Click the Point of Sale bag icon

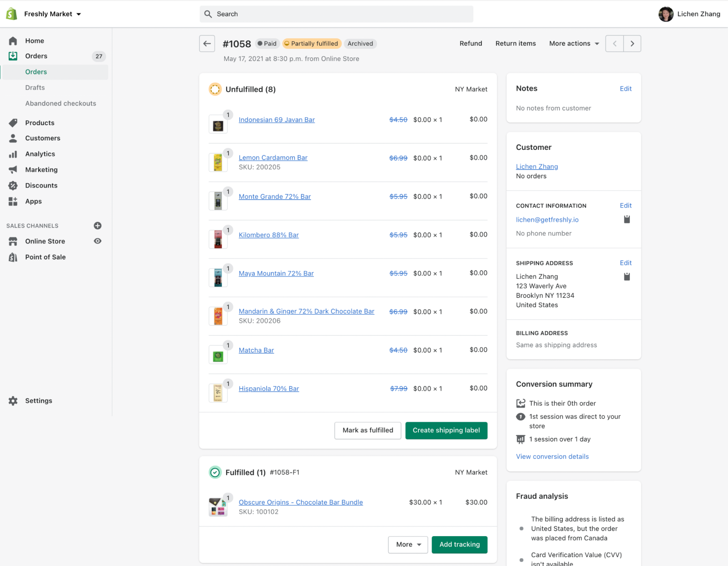coord(13,257)
